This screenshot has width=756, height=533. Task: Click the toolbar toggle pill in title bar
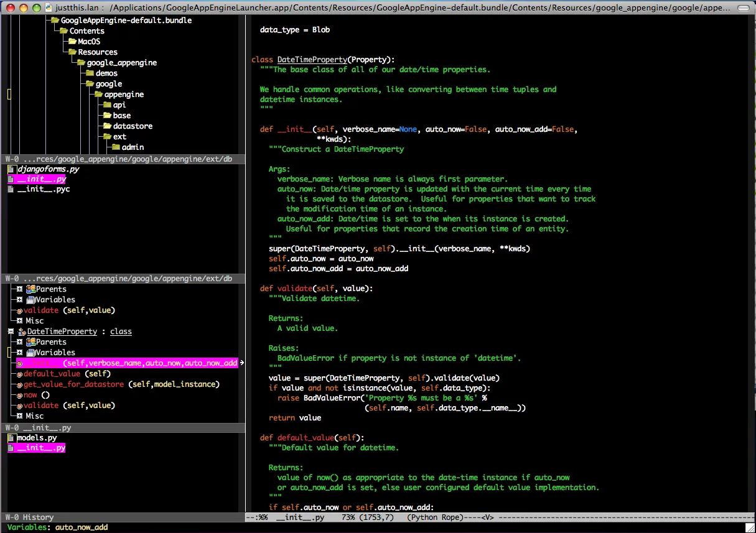pos(744,8)
